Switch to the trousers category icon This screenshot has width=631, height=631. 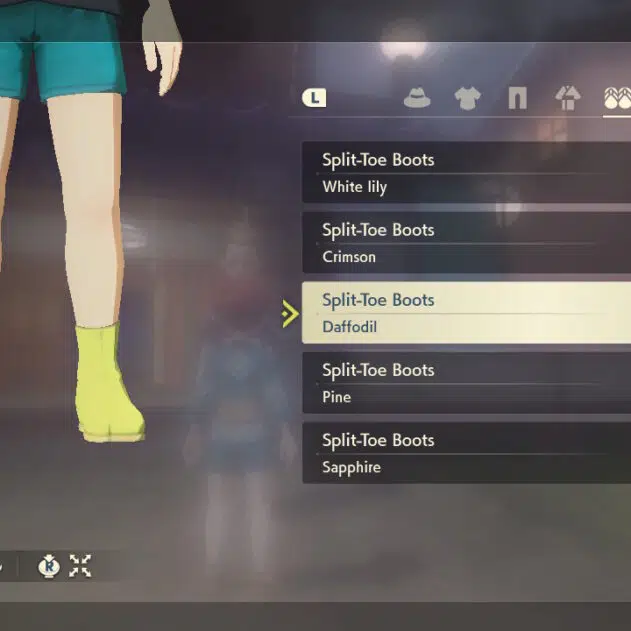pos(518,99)
